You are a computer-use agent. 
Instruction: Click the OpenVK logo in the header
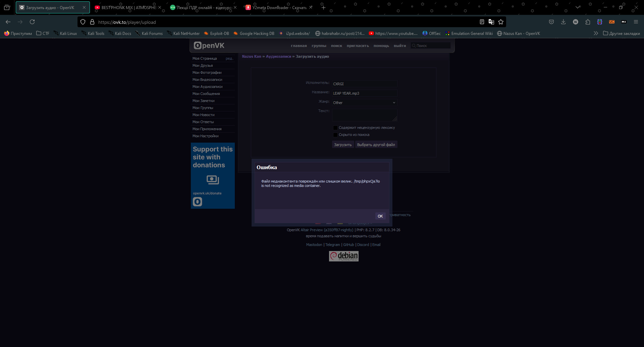209,46
